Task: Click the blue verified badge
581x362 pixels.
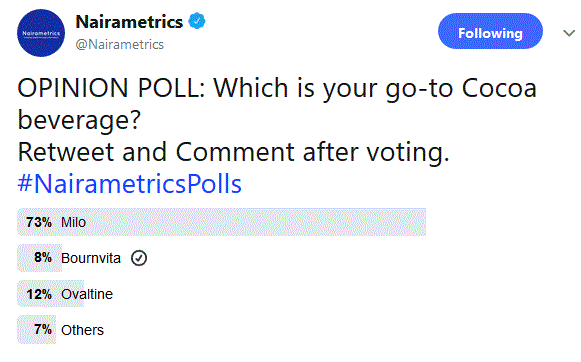Action: coord(197,21)
